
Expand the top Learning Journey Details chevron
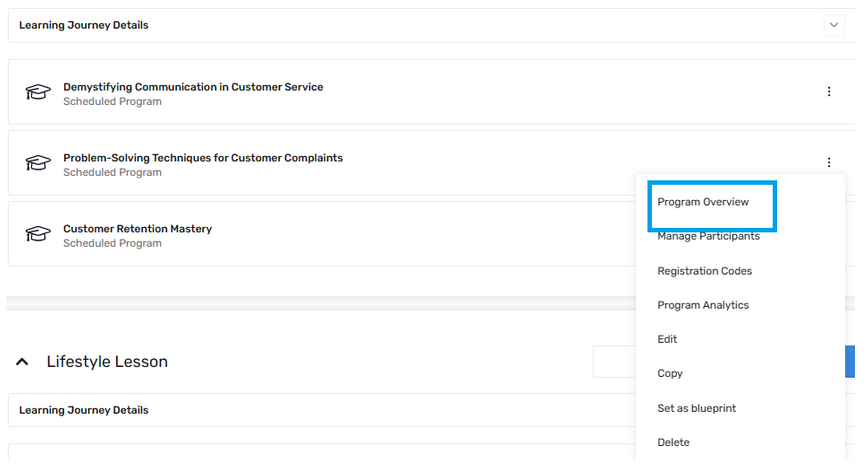[834, 25]
